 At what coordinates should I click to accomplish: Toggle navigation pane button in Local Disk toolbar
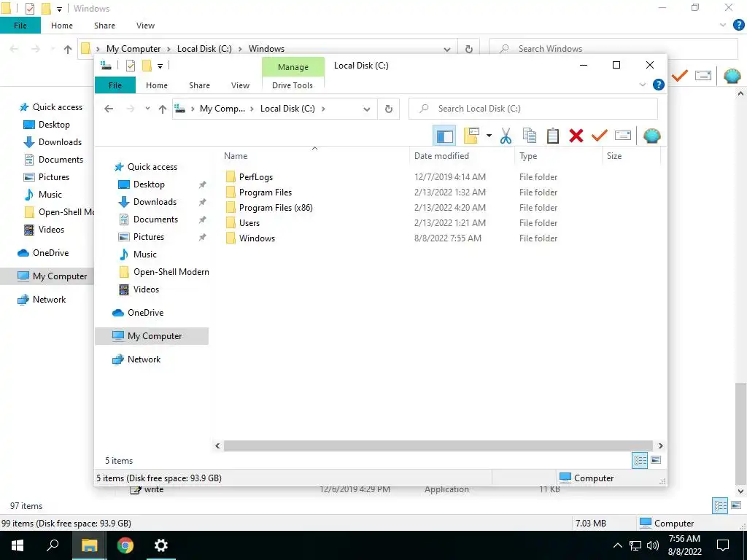tap(444, 136)
